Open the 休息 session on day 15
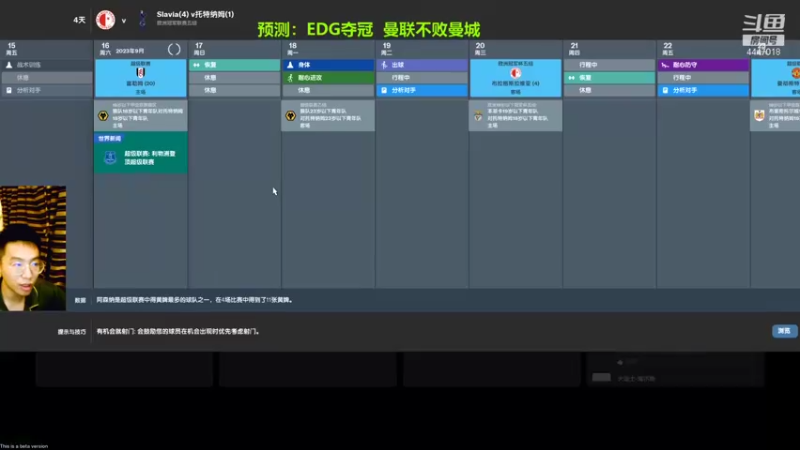Screen dimensions: 800x450 coord(46,78)
